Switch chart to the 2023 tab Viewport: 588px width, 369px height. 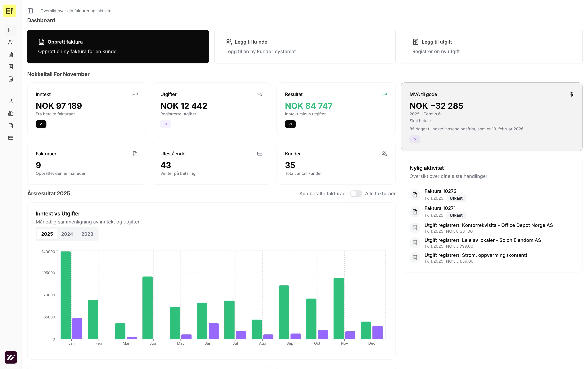pos(87,234)
